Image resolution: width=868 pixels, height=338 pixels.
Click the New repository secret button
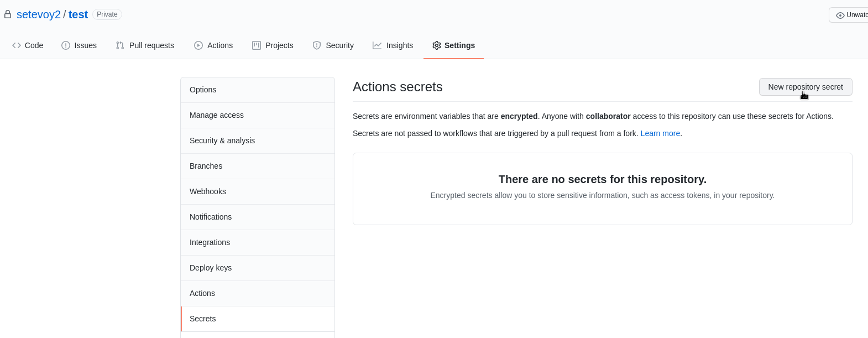pos(806,87)
